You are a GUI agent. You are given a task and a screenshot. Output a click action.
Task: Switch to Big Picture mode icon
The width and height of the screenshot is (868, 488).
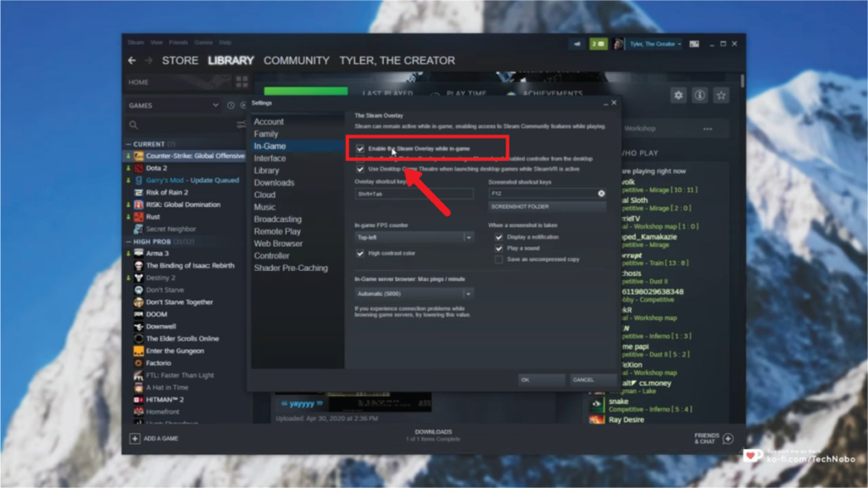click(x=694, y=44)
